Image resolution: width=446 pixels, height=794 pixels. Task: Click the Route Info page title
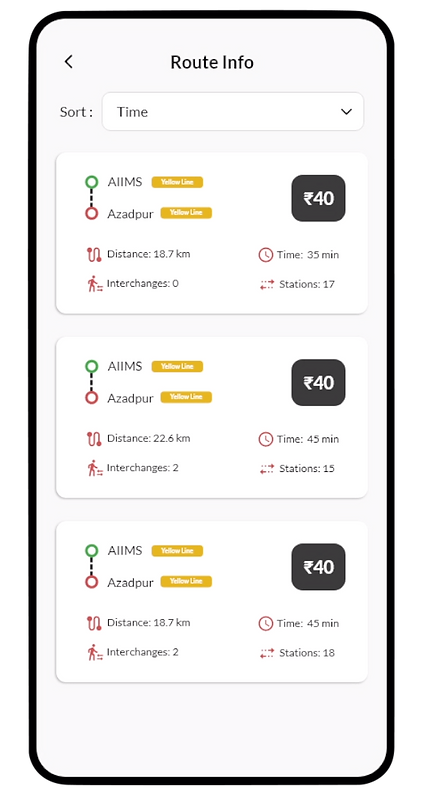click(212, 62)
